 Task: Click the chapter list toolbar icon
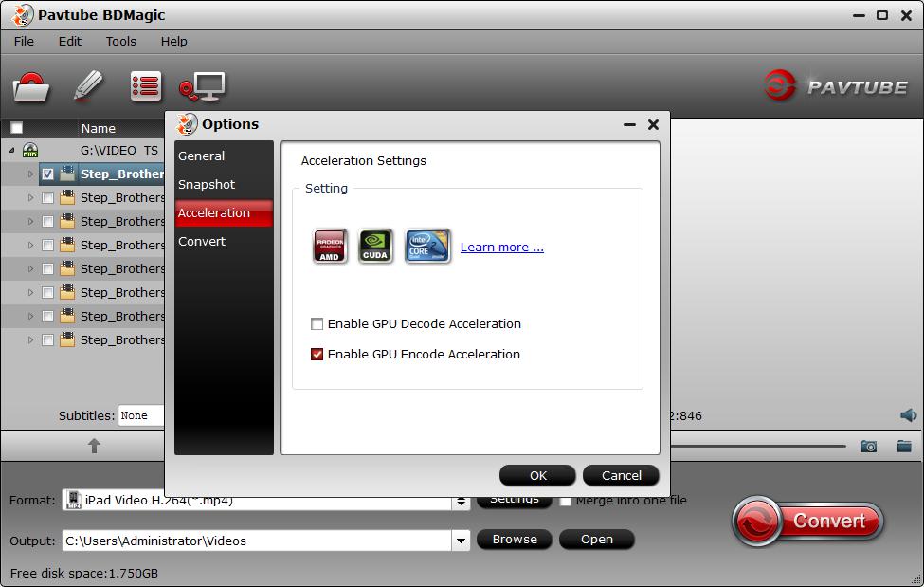tap(146, 84)
